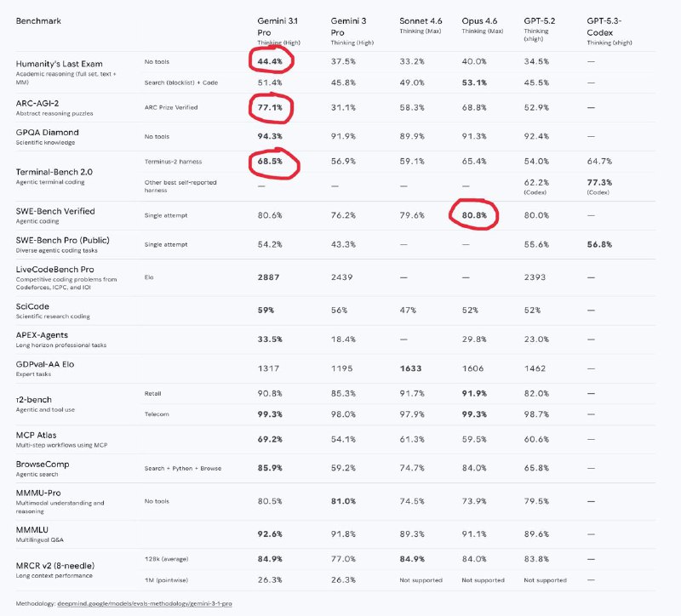This screenshot has width=681, height=616.
Task: Select the LiveCodeBench Pro benchmark name
Action: (60, 269)
